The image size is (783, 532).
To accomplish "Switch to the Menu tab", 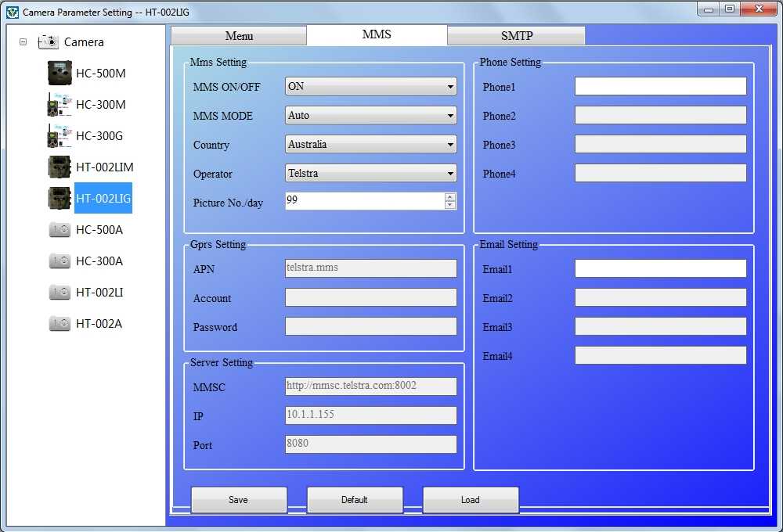I will [x=239, y=36].
